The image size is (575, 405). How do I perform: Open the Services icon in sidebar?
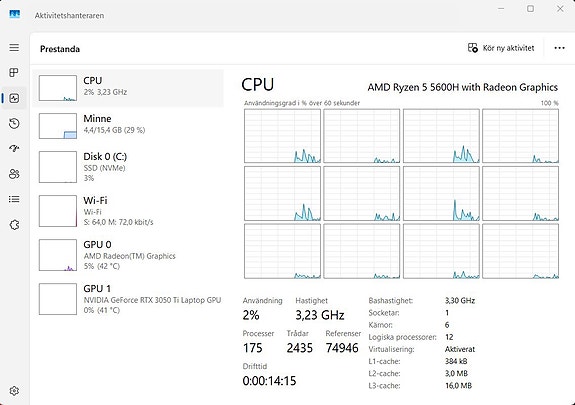pos(14,225)
